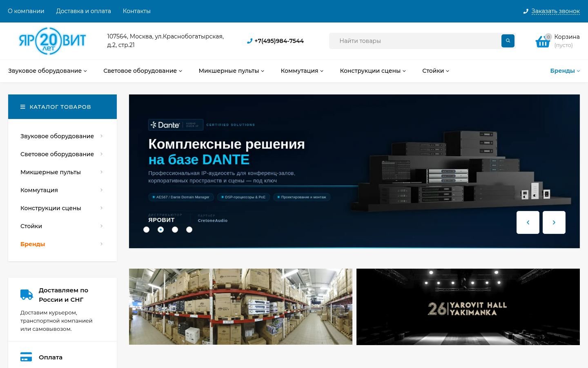Image resolution: width=588 pixels, height=368 pixels.
Task: Open the warehouse photo banner
Action: 241,307
